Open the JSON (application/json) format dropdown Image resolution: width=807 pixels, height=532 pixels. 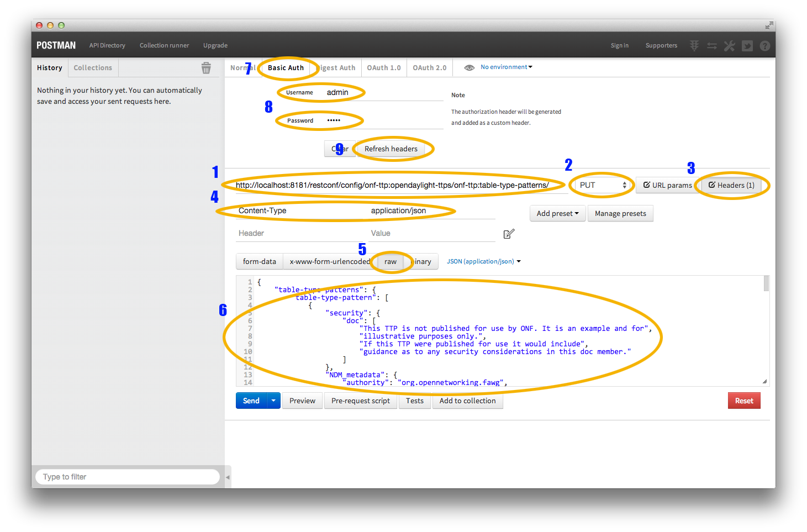[x=484, y=261]
